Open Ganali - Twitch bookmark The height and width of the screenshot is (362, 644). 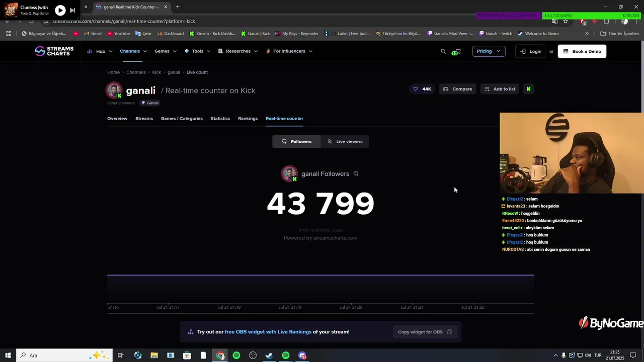[x=496, y=34]
